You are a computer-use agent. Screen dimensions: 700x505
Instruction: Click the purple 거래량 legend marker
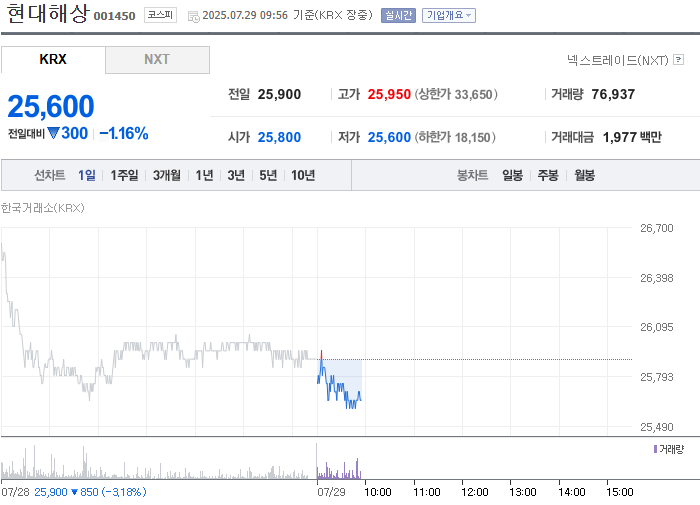click(x=655, y=449)
